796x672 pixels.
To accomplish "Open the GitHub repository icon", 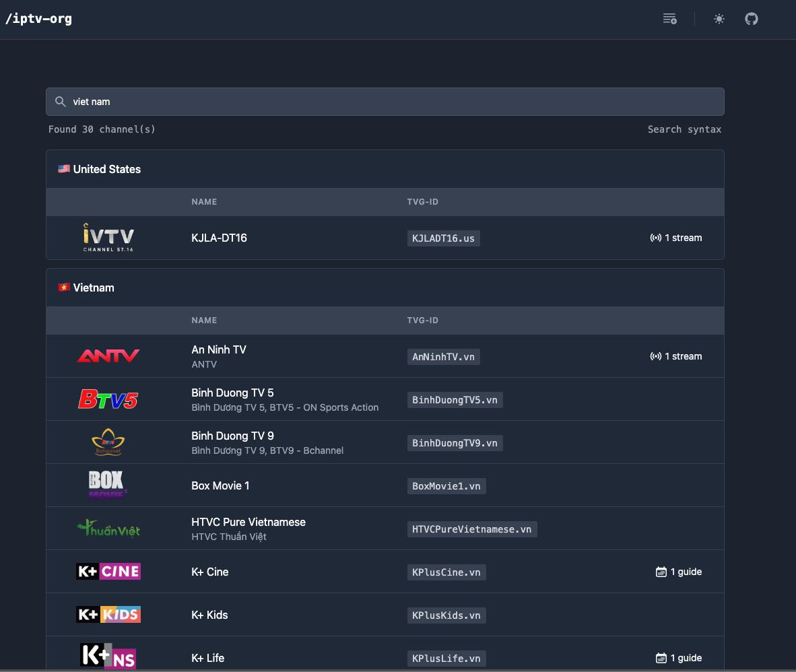I will tap(752, 19).
